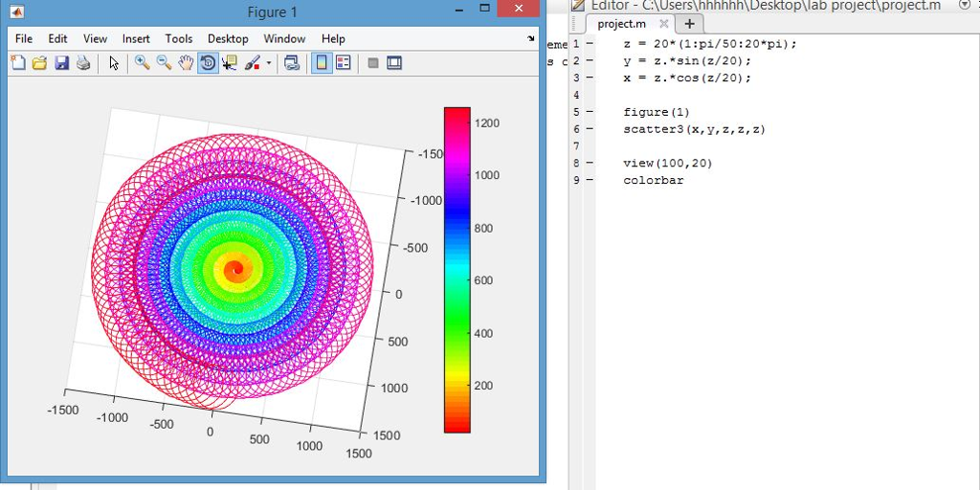
Task: Open the Tools menu
Action: point(178,39)
